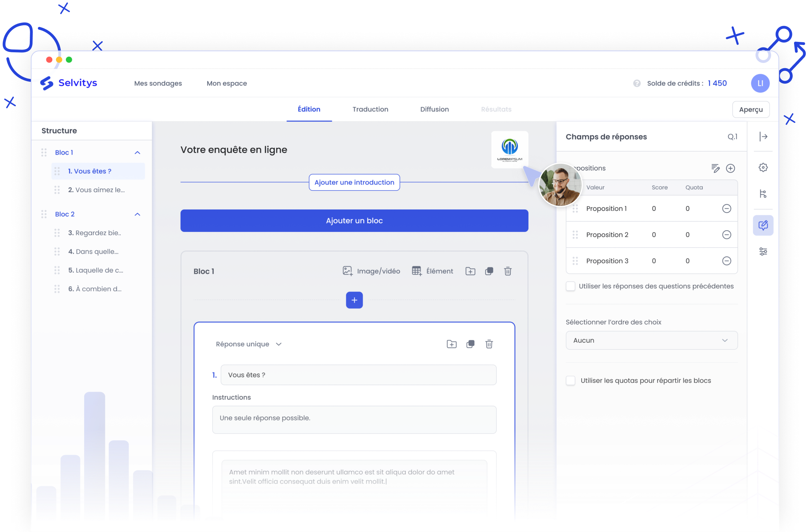
Task: Click the Ajouter un bloc button
Action: click(354, 221)
